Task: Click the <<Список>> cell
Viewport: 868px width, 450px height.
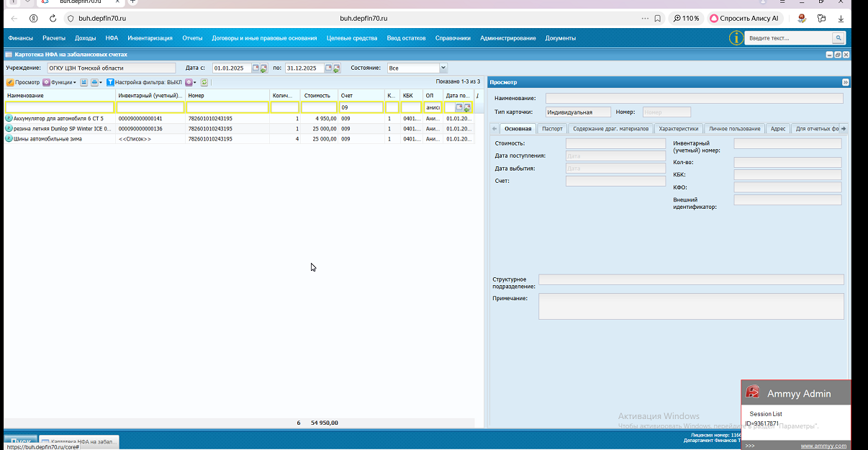Action: [x=135, y=139]
